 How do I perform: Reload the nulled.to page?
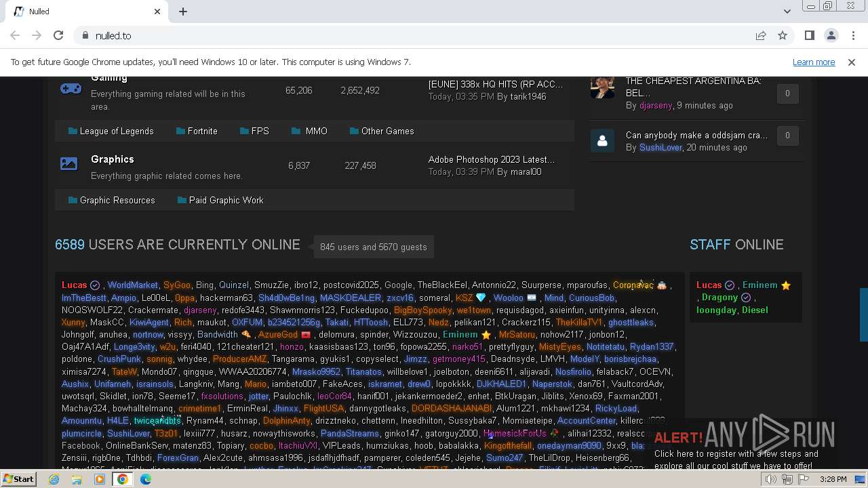point(58,35)
